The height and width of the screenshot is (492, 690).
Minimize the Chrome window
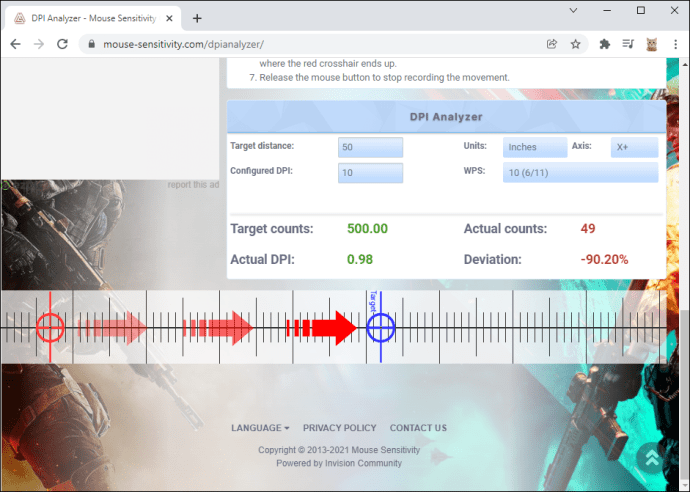(607, 11)
